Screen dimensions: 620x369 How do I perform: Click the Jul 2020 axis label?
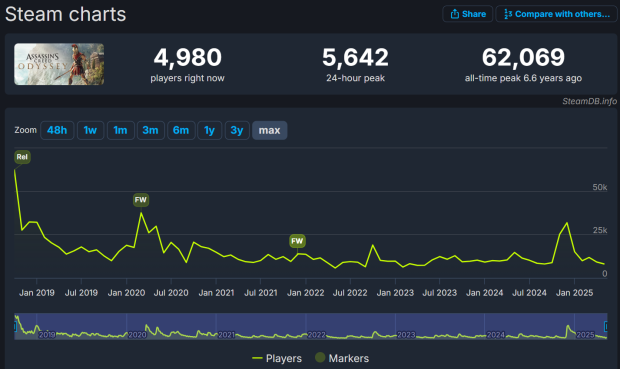tap(171, 293)
